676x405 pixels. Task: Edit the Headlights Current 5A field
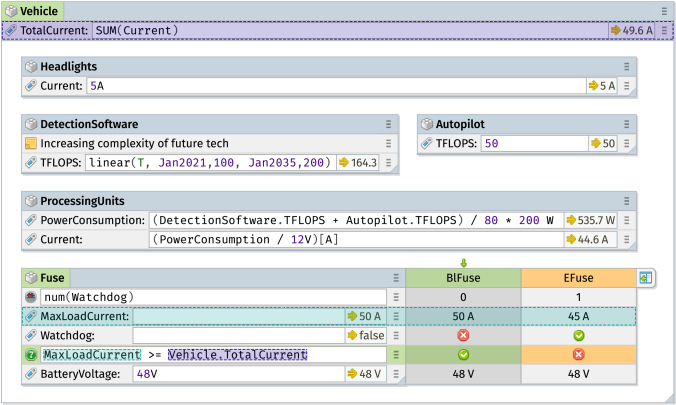336,85
